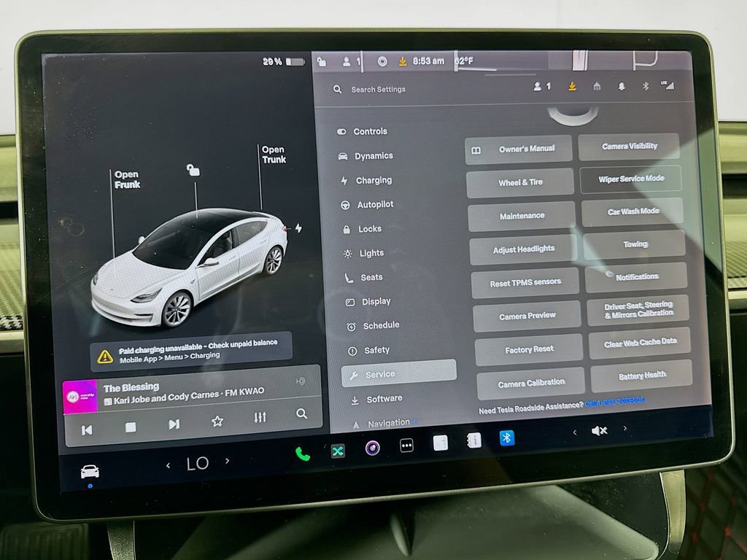
Task: Tap Clear Web Cache Data
Action: (x=640, y=343)
